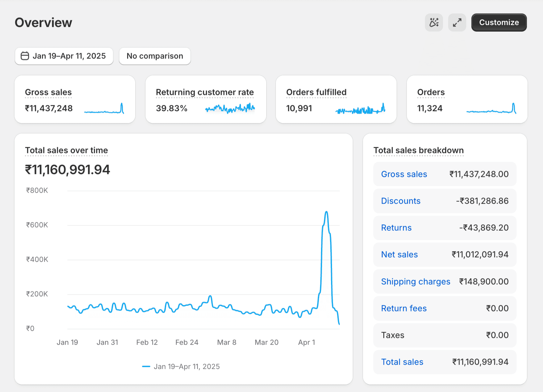Click the ₹11,437,248.00 breakdown value

(x=479, y=174)
